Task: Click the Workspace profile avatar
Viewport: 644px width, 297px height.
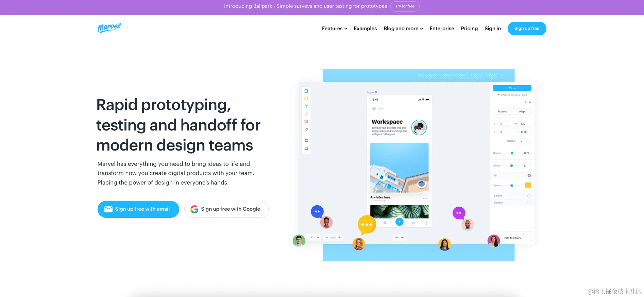Action: (419, 127)
